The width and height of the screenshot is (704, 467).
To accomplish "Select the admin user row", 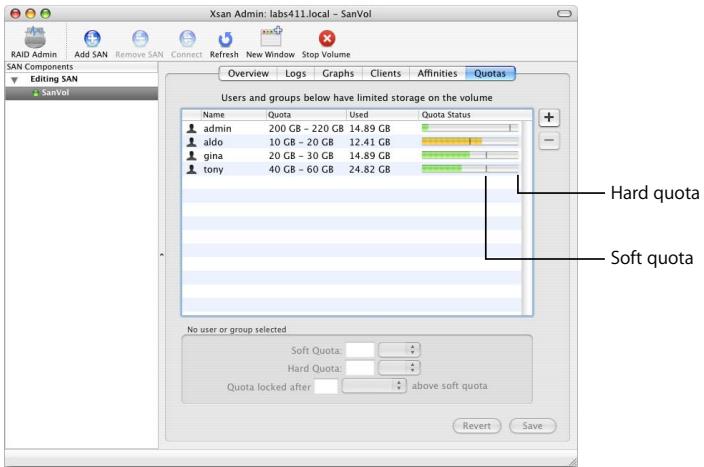I will 352,128.
